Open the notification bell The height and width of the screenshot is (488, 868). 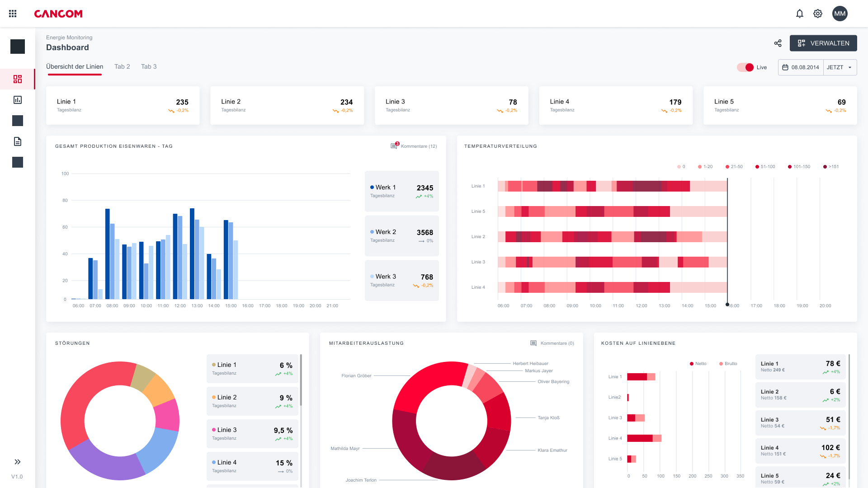(800, 14)
